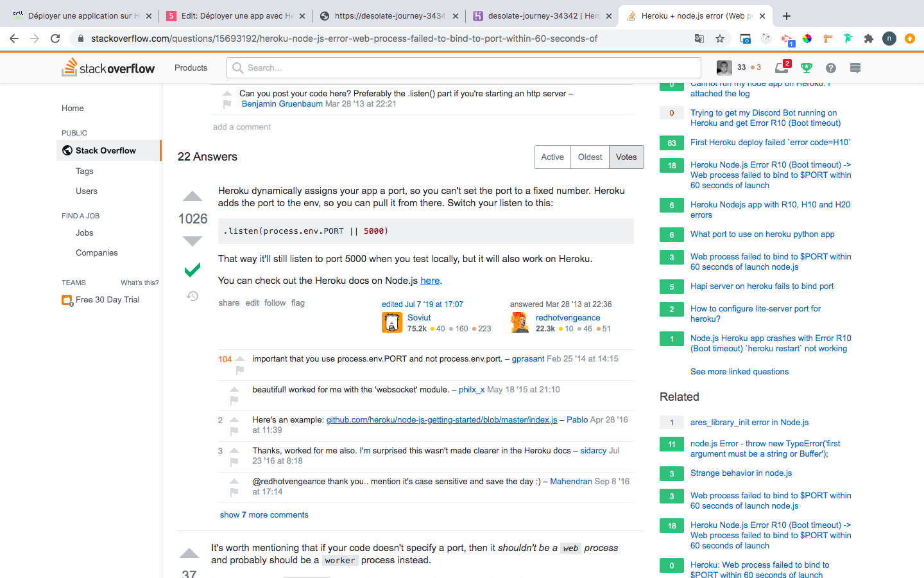Open Home in the left sidebar
924x578 pixels.
pyautogui.click(x=73, y=108)
